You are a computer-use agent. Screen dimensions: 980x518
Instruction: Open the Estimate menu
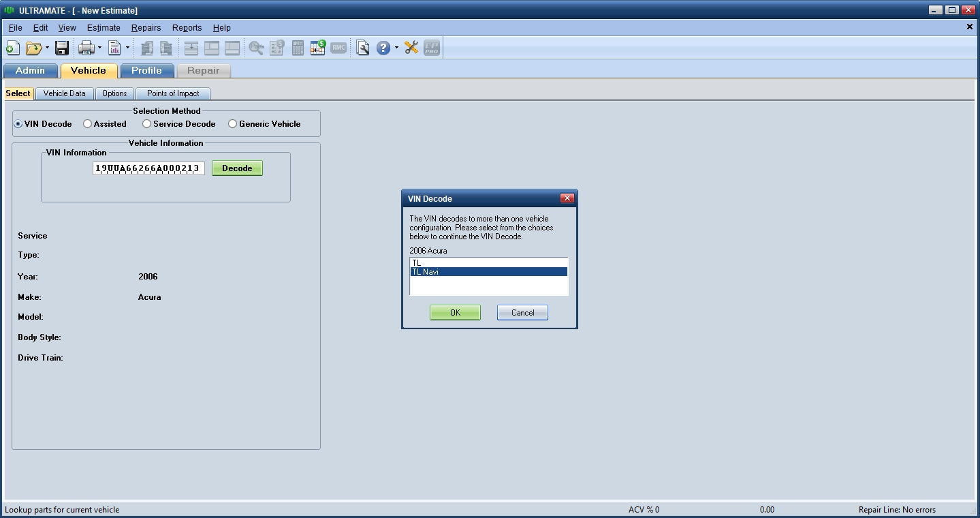coord(104,28)
